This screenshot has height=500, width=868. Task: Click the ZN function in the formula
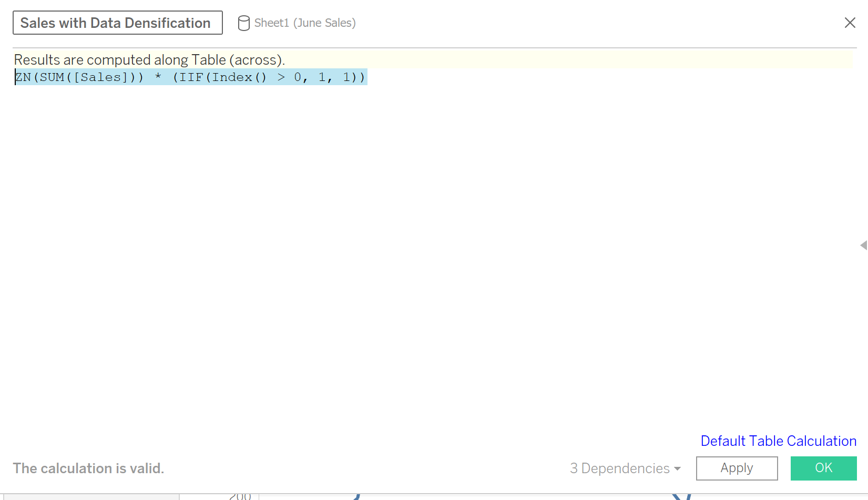click(x=23, y=77)
